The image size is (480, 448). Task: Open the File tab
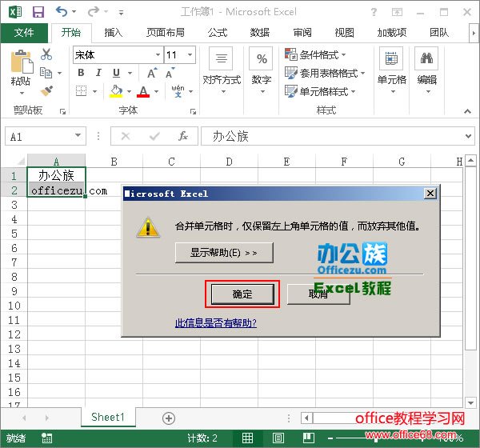(x=24, y=33)
